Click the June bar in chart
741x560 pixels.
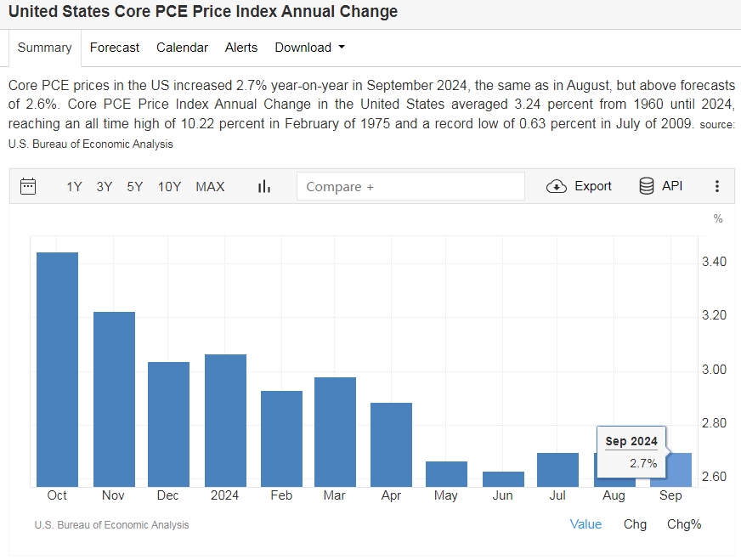[x=503, y=478]
